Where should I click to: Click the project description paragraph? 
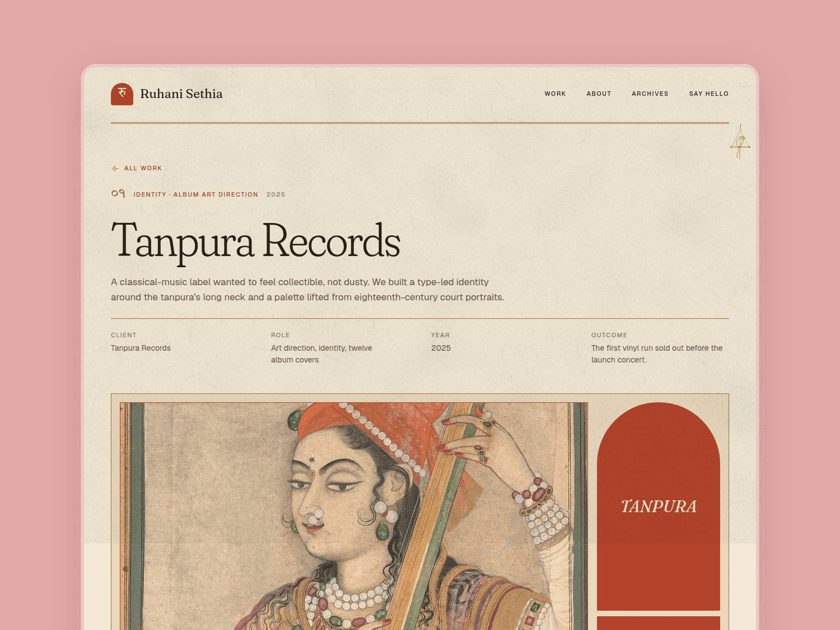(307, 290)
